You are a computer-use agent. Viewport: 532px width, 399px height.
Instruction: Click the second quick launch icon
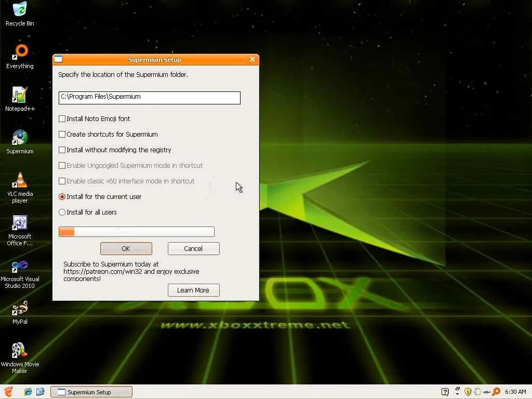click(40, 392)
